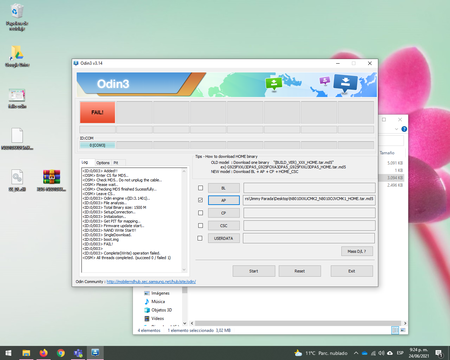This screenshot has height=360, width=450.
Task: Switch to the Options tab
Action: coord(103,163)
